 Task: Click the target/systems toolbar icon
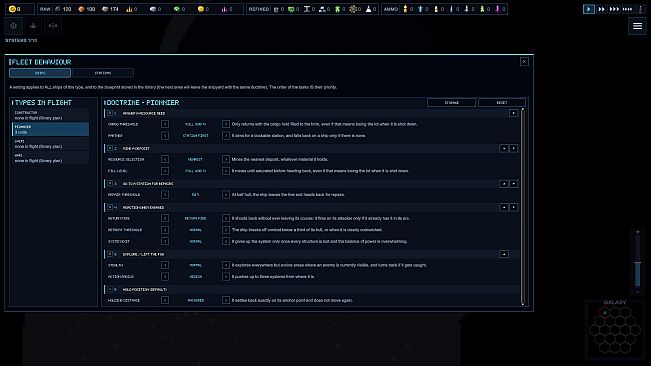point(14,26)
